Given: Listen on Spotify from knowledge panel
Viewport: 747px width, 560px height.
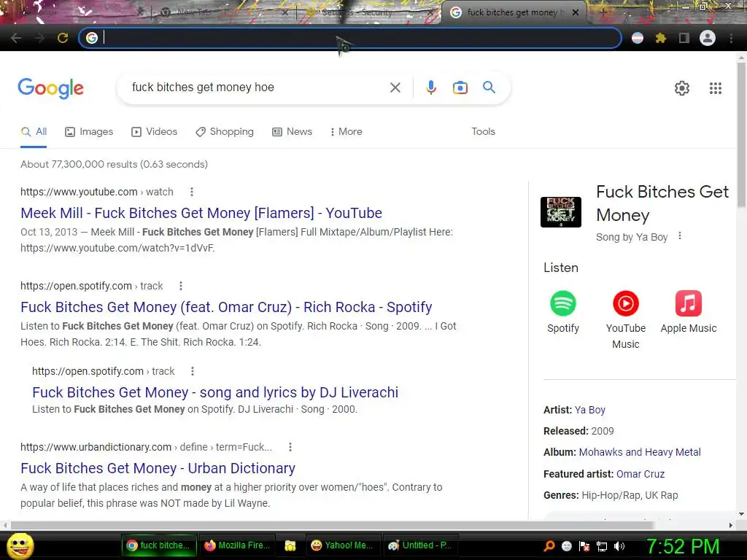Looking at the screenshot, I should pyautogui.click(x=563, y=312).
